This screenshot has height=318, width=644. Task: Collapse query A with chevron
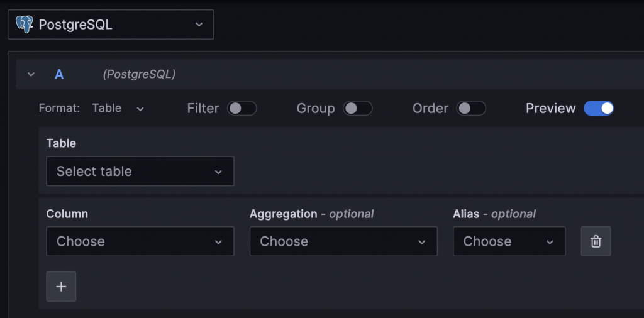click(31, 74)
